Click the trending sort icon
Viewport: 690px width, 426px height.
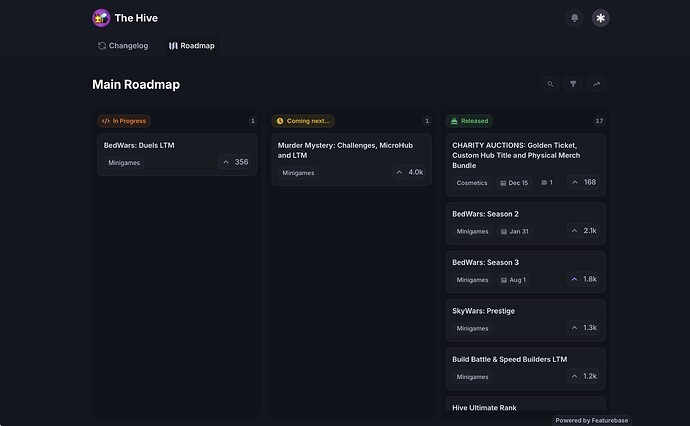click(596, 84)
